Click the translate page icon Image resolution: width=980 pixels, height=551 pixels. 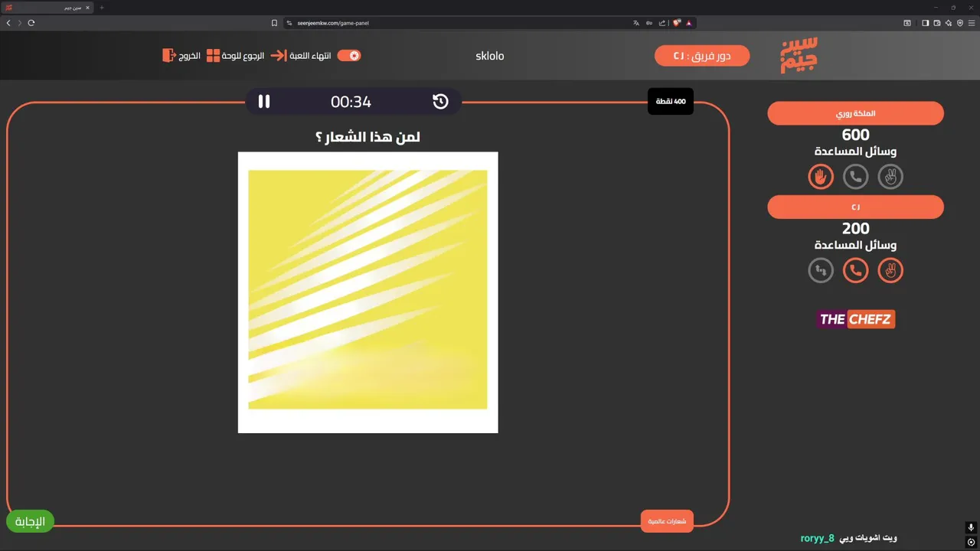636,23
